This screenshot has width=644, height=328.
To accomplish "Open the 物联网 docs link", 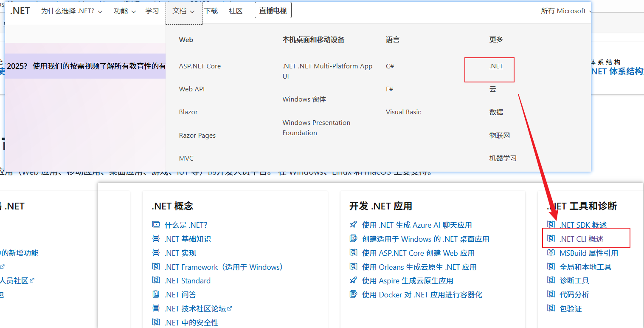I will [x=500, y=136].
